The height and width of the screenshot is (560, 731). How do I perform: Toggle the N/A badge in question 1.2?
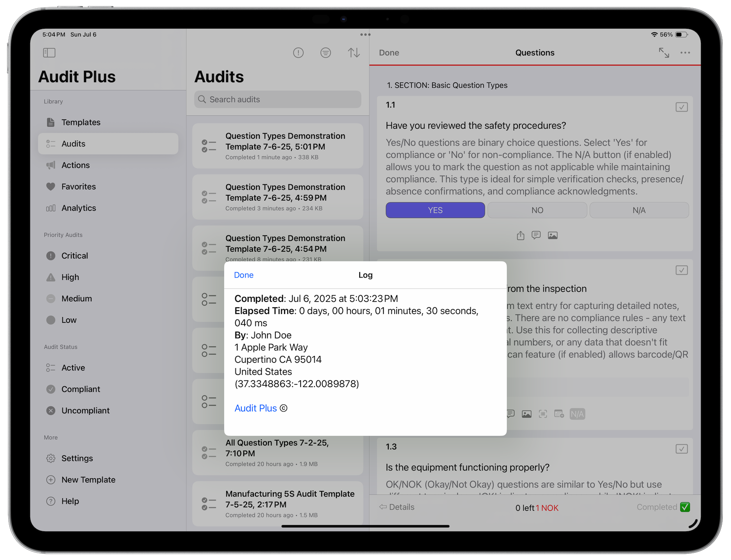pyautogui.click(x=577, y=414)
